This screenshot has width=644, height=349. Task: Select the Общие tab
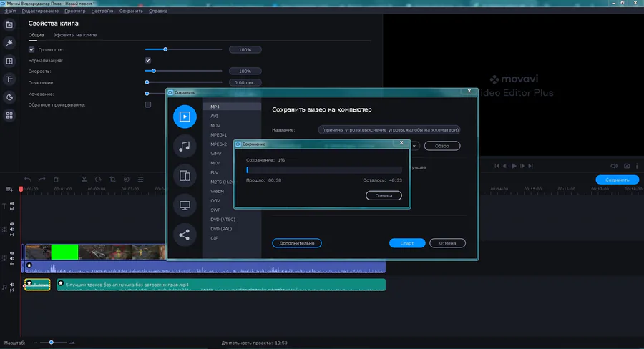coord(36,35)
